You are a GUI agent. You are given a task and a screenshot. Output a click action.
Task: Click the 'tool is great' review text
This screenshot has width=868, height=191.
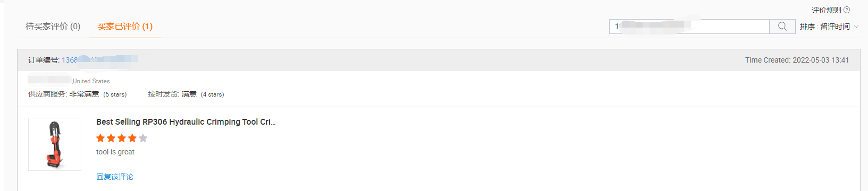pos(115,152)
